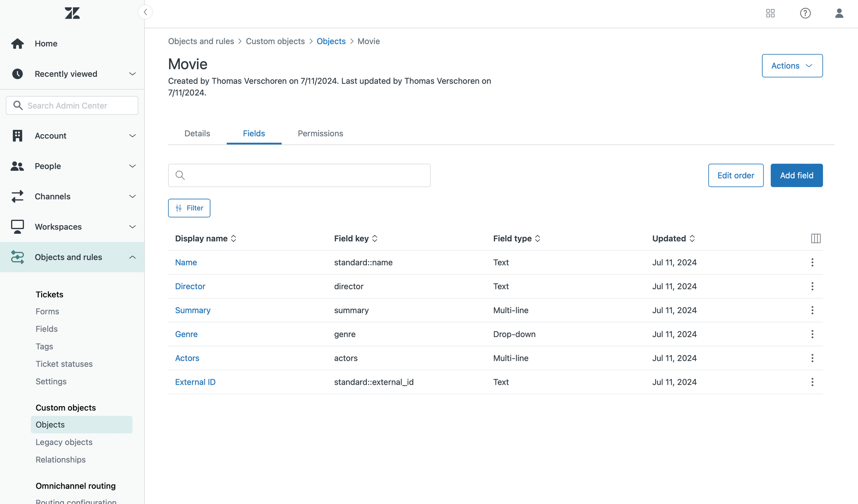This screenshot has height=504, width=858.
Task: Switch to the Permissions tab
Action: click(x=320, y=133)
